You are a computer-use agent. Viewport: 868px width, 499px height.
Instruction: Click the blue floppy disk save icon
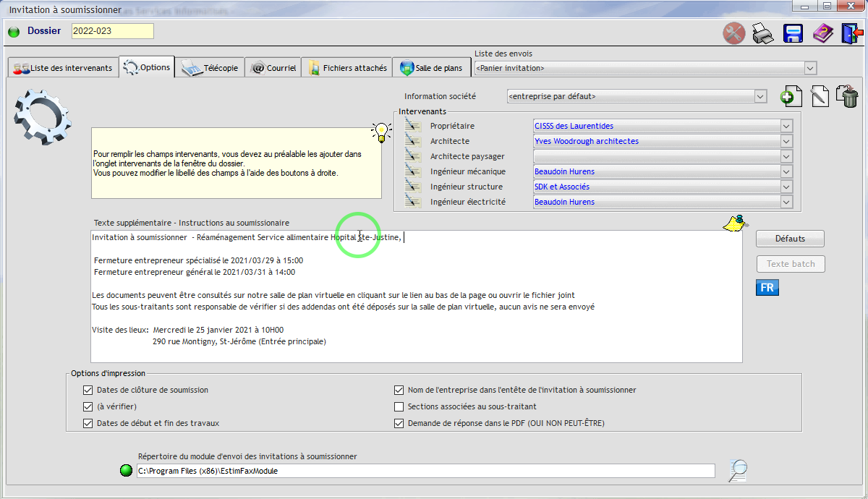pos(793,33)
